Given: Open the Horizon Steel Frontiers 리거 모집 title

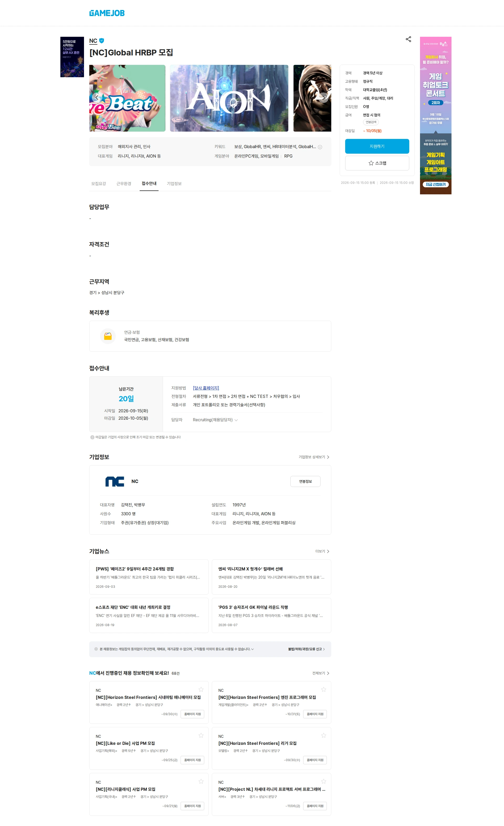Looking at the screenshot, I should click(257, 743).
